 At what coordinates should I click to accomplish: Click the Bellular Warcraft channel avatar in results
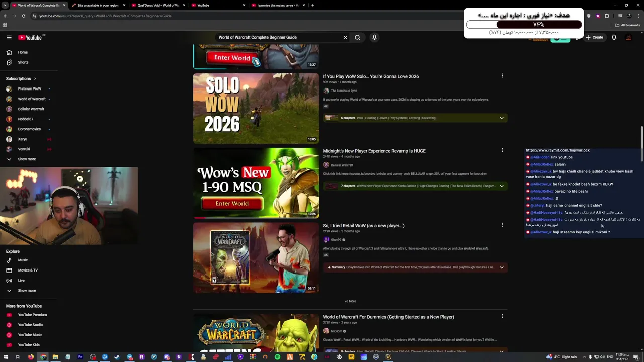click(326, 165)
